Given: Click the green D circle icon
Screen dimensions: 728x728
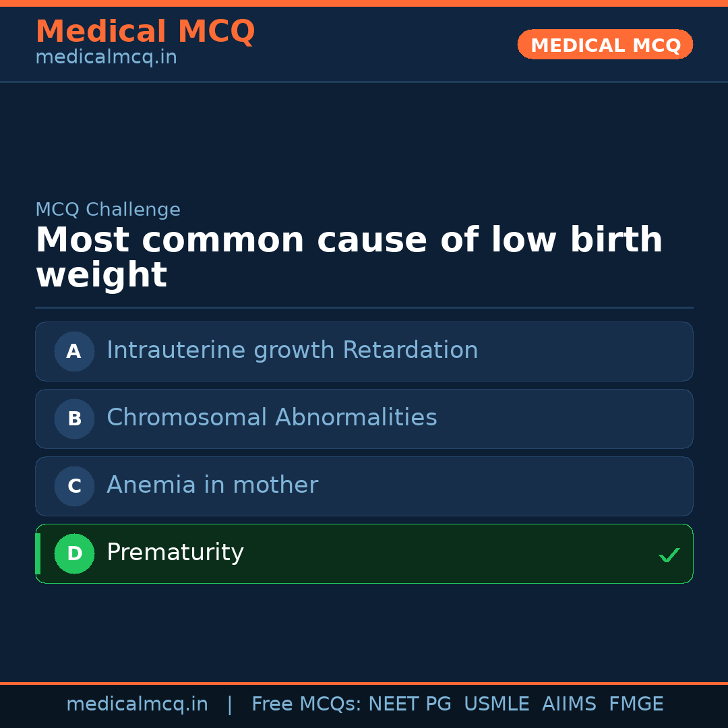Looking at the screenshot, I should click(x=74, y=553).
